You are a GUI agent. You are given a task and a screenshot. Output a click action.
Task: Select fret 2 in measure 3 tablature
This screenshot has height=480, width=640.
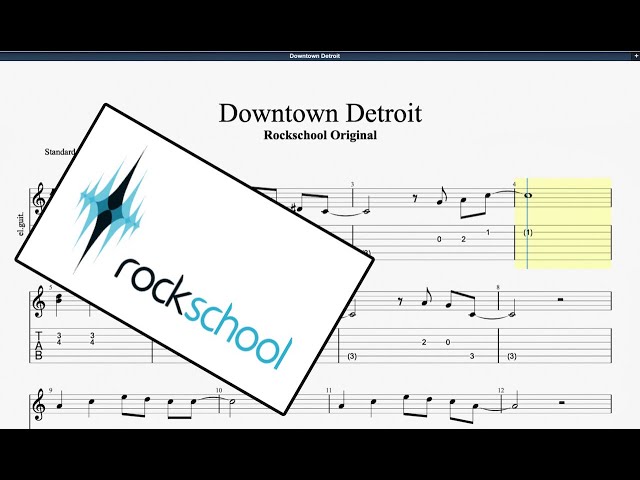pyautogui.click(x=463, y=239)
